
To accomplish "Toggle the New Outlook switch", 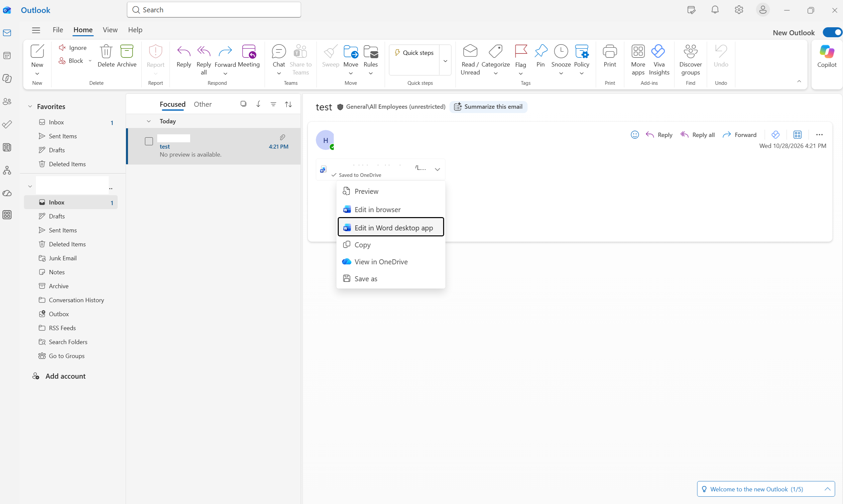I will pos(832,32).
